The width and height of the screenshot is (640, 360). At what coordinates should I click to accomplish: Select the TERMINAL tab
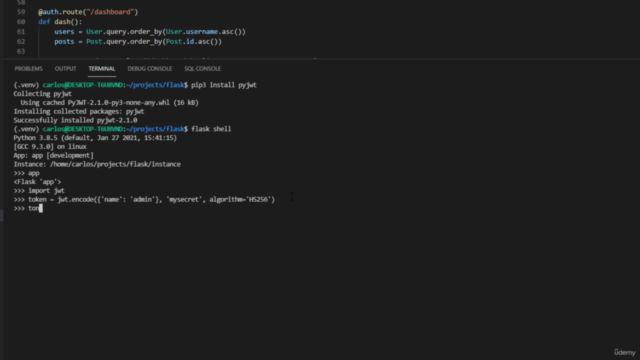(102, 69)
